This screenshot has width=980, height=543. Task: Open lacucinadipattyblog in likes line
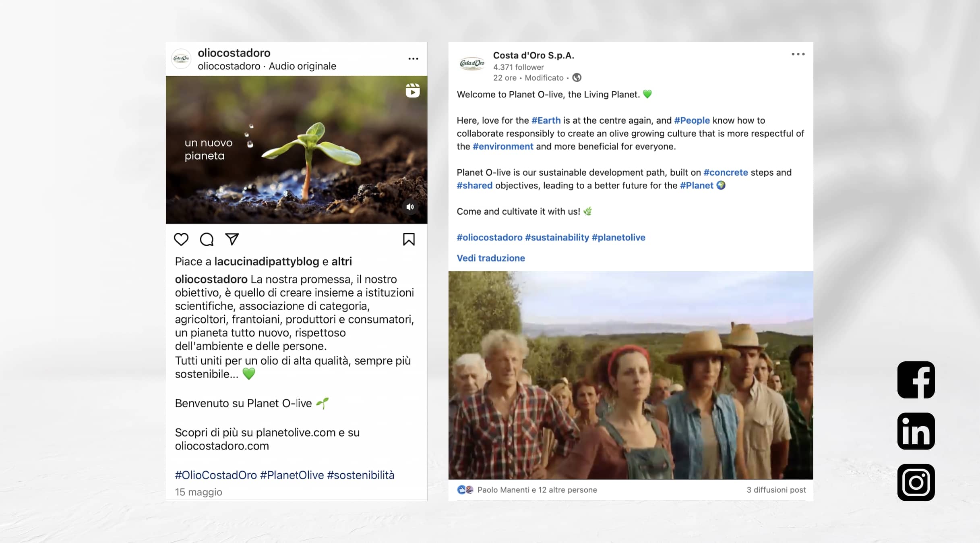point(267,261)
